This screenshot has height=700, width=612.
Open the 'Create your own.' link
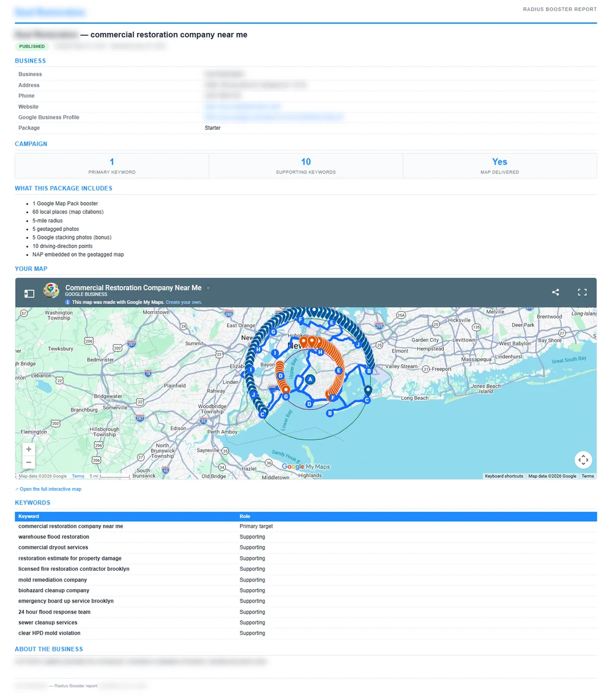click(184, 303)
